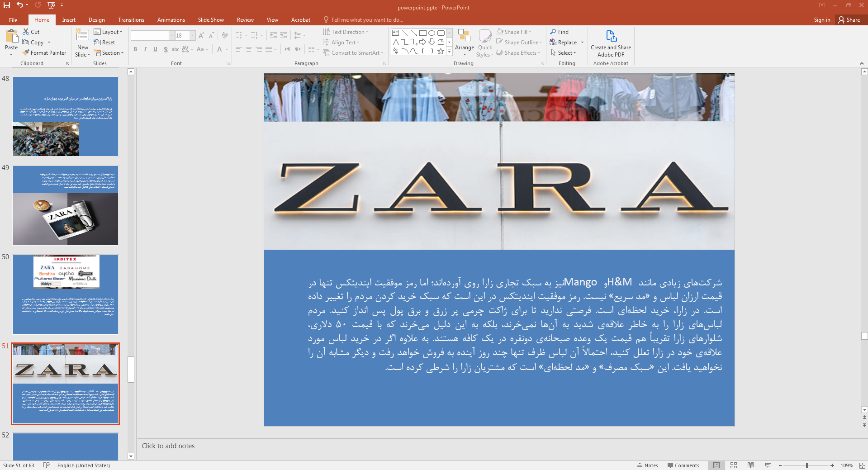868x470 pixels.
Task: Click Fit slide to current window icon
Action: pyautogui.click(x=862, y=465)
